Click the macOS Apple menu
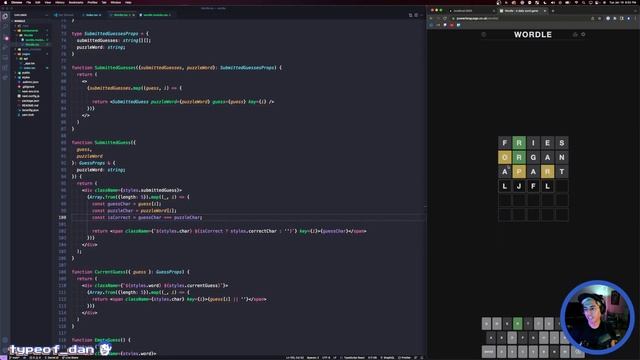The height and width of the screenshot is (360, 640). click(5, 2)
